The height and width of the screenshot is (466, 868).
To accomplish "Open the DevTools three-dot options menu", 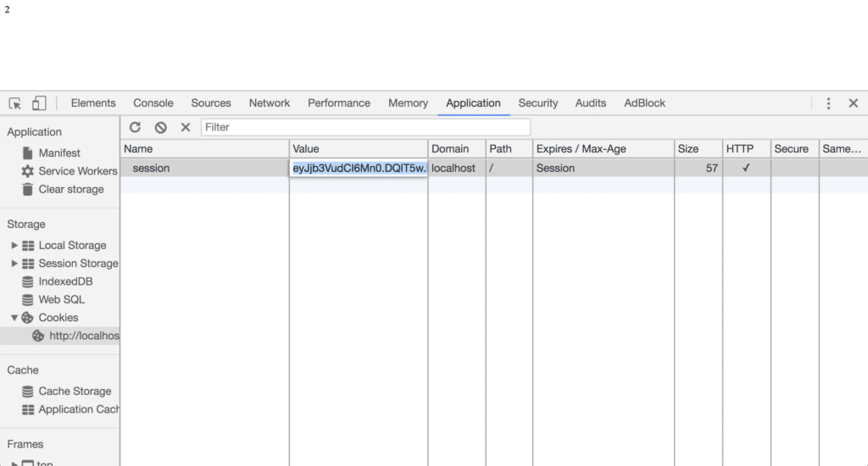I will (829, 103).
